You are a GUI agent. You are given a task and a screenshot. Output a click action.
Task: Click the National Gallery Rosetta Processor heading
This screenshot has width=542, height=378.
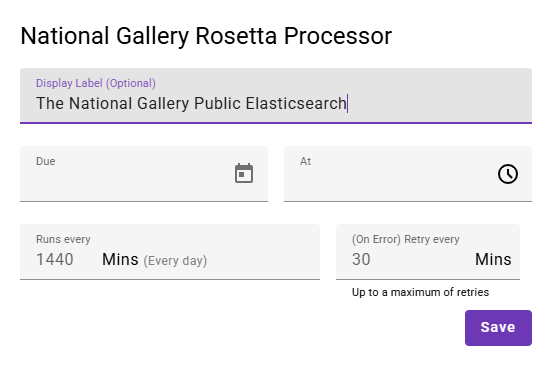pyautogui.click(x=206, y=36)
